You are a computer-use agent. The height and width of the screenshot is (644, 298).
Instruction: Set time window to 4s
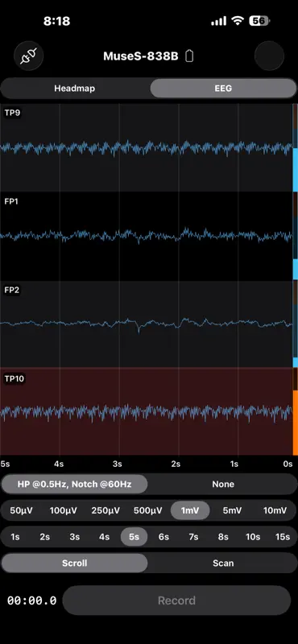tap(104, 537)
